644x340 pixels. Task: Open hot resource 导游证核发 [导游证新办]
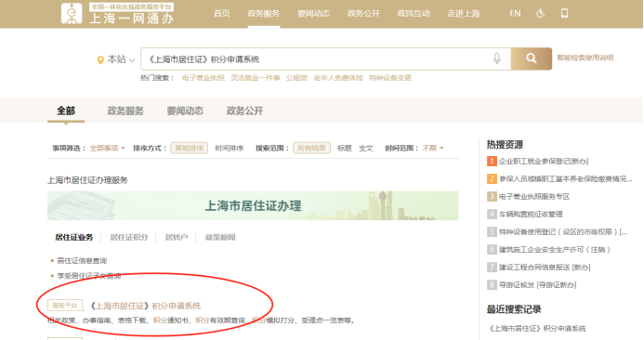538,284
